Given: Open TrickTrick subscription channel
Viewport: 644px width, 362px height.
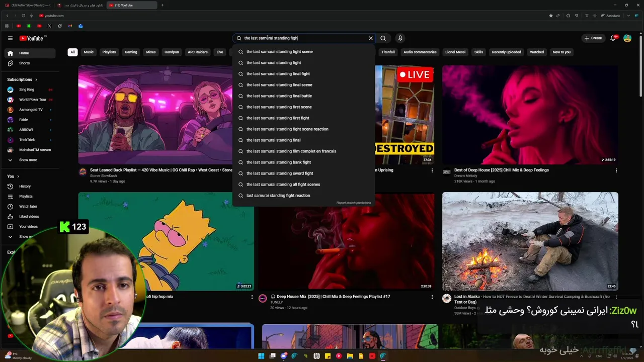Looking at the screenshot, I should point(31,140).
